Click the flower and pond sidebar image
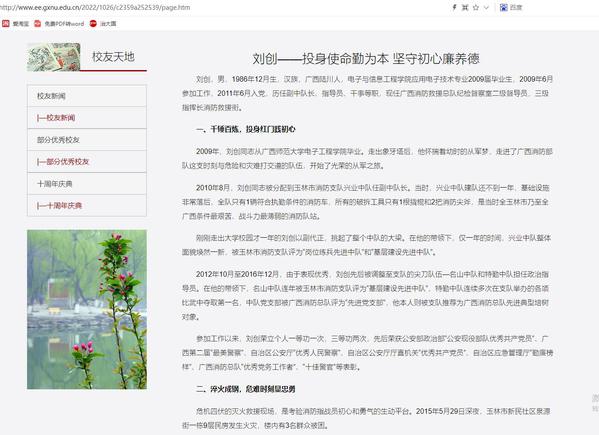599x435 pixels. [87, 309]
